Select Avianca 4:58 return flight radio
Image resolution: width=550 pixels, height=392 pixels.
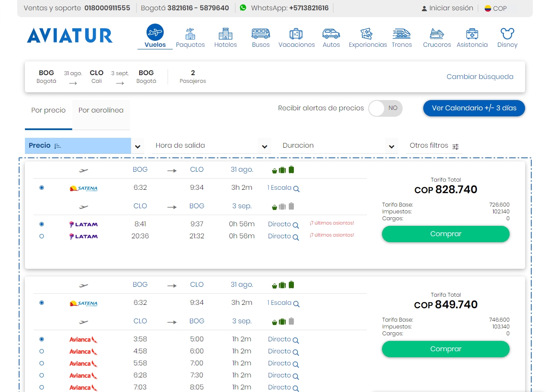tap(42, 351)
